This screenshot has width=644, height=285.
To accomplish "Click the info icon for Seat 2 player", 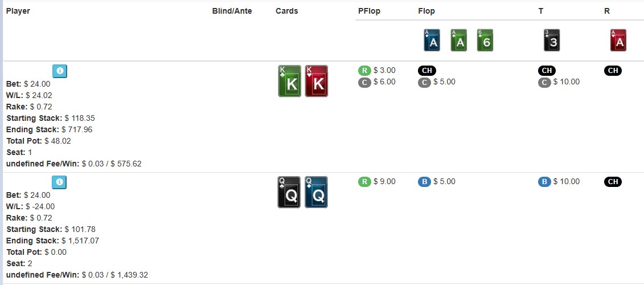I will pos(60,182).
